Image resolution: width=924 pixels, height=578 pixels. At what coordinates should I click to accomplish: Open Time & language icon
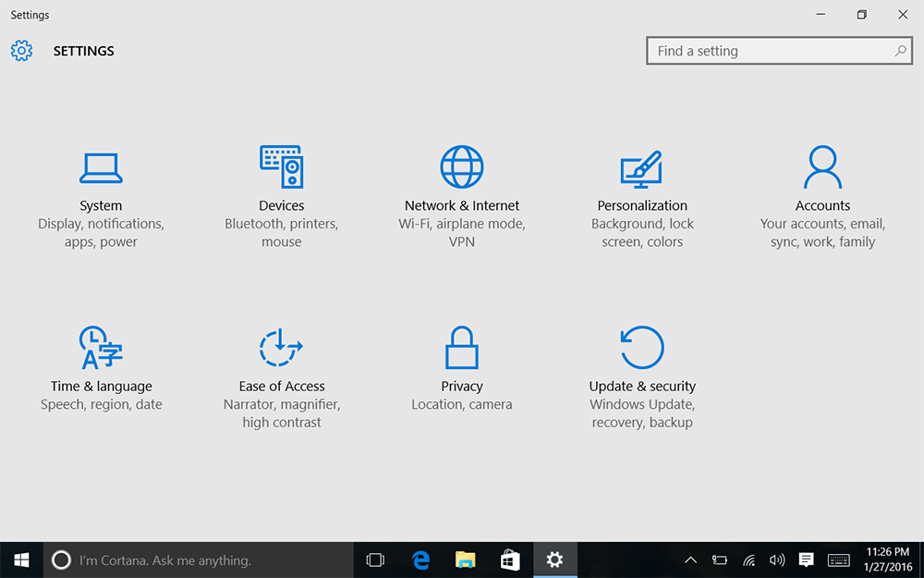[101, 348]
